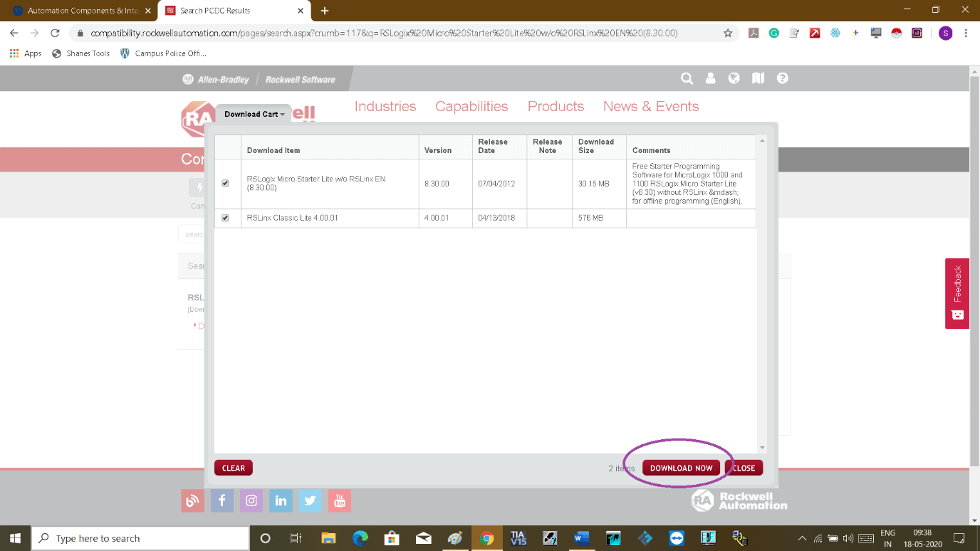Click the globe language icon in header
This screenshot has width=980, height=551.
tap(734, 79)
